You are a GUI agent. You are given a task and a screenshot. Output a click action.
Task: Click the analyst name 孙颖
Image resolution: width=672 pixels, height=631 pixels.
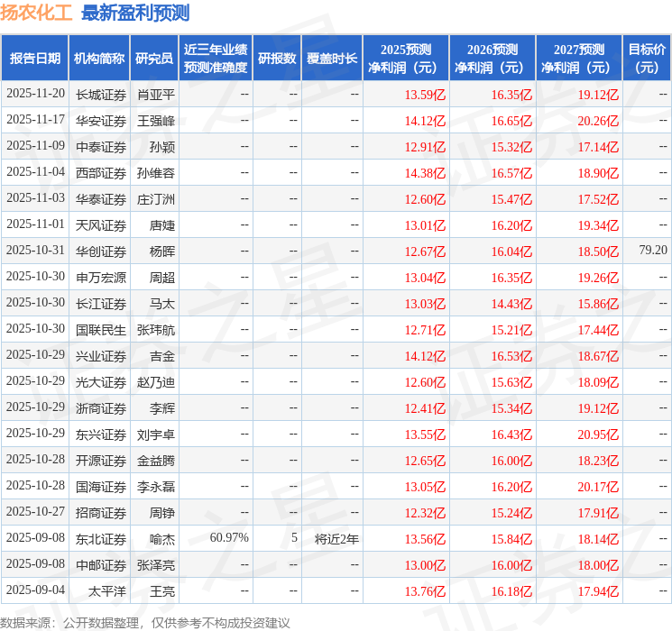coord(162,147)
